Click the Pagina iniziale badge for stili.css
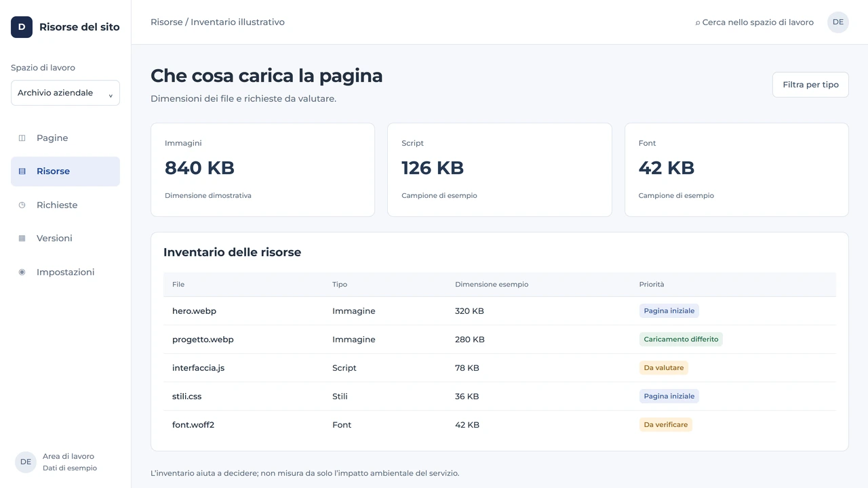This screenshot has height=488, width=868. click(x=669, y=396)
